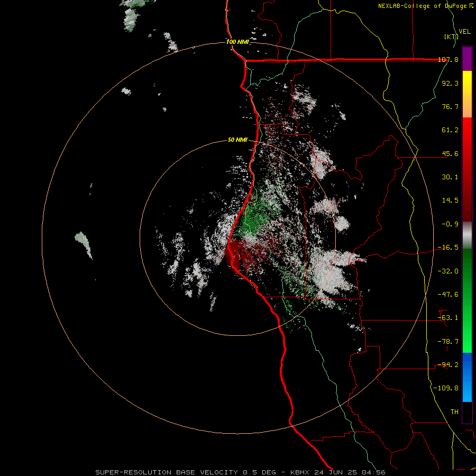Click the VEL legend title
This screenshot has height=476, width=476.
pyautogui.click(x=464, y=32)
